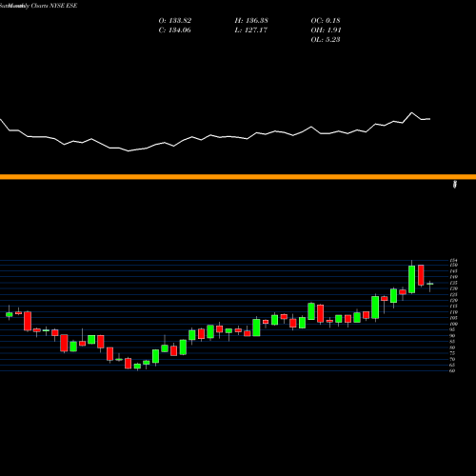The width and height of the screenshot is (476, 476).
Task: Click the 154 price axis label
Action: pyautogui.click(x=453, y=261)
